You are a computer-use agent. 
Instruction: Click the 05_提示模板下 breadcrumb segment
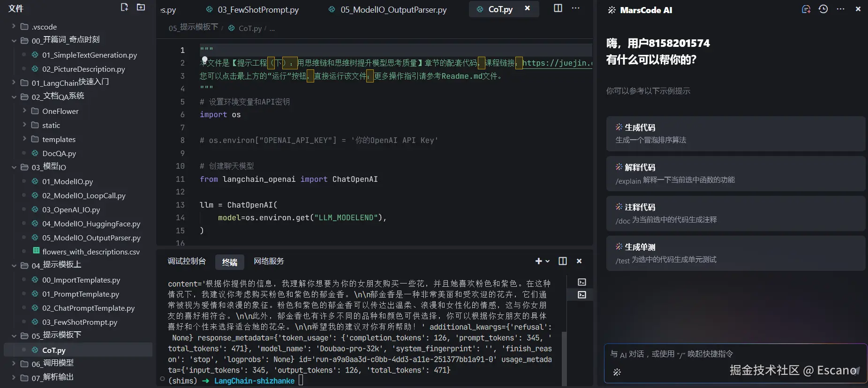click(194, 28)
